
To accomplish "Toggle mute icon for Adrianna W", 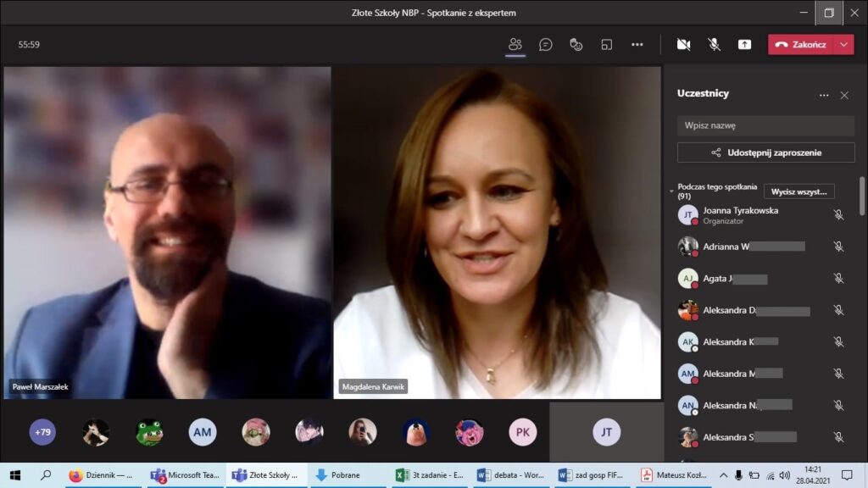I will click(838, 247).
